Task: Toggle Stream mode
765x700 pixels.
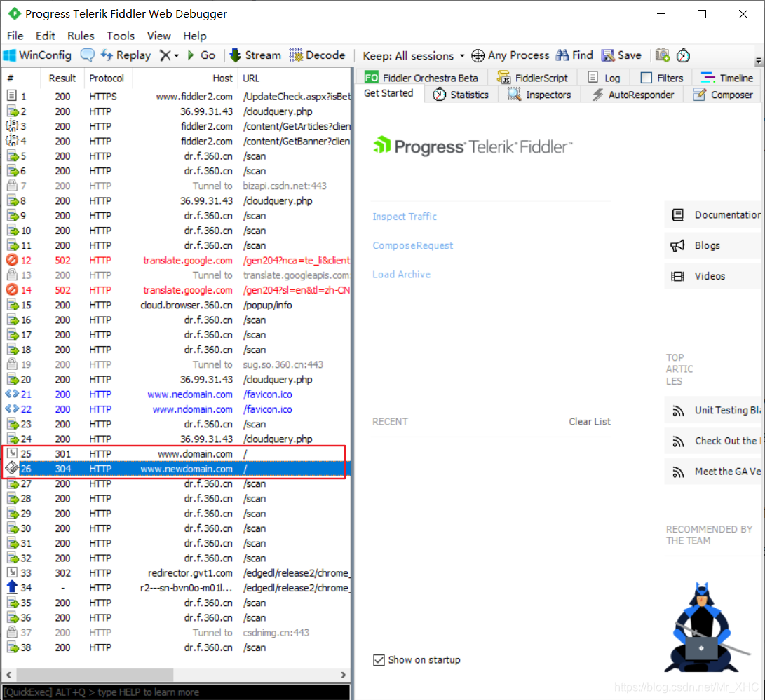Action: pyautogui.click(x=255, y=55)
